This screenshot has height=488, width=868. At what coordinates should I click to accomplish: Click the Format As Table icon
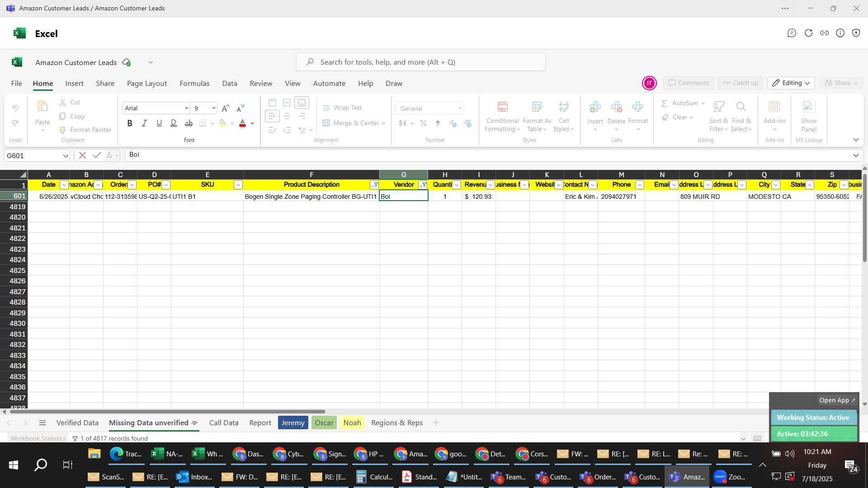537,107
